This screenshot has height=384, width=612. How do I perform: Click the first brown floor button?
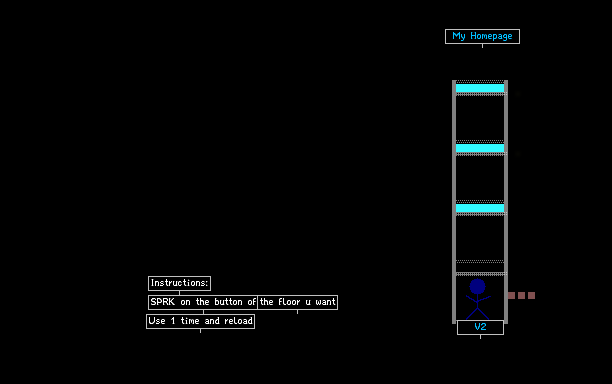511,295
